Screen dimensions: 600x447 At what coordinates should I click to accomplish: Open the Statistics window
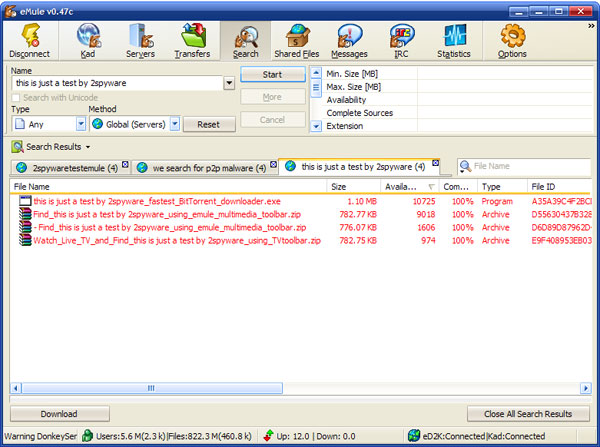coord(454,41)
